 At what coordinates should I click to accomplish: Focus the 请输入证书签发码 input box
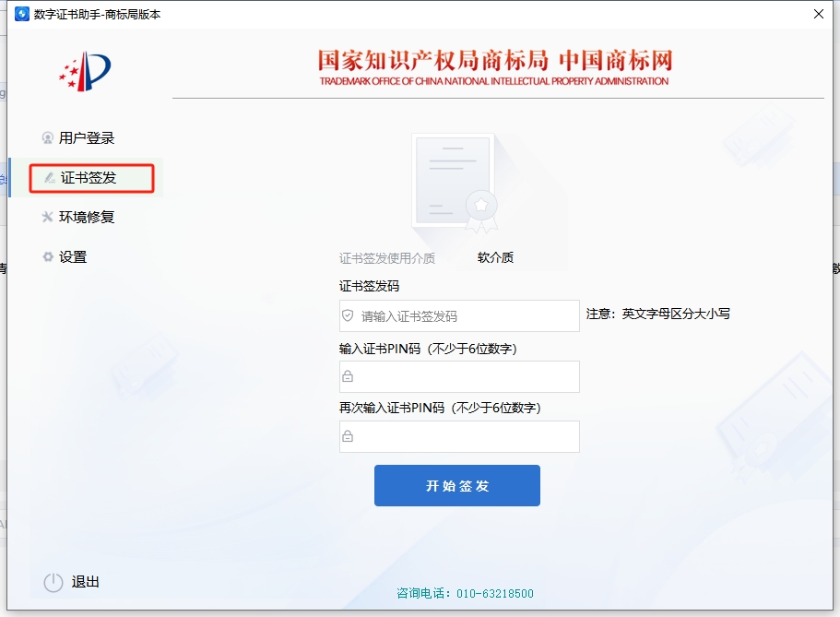[x=466, y=315]
